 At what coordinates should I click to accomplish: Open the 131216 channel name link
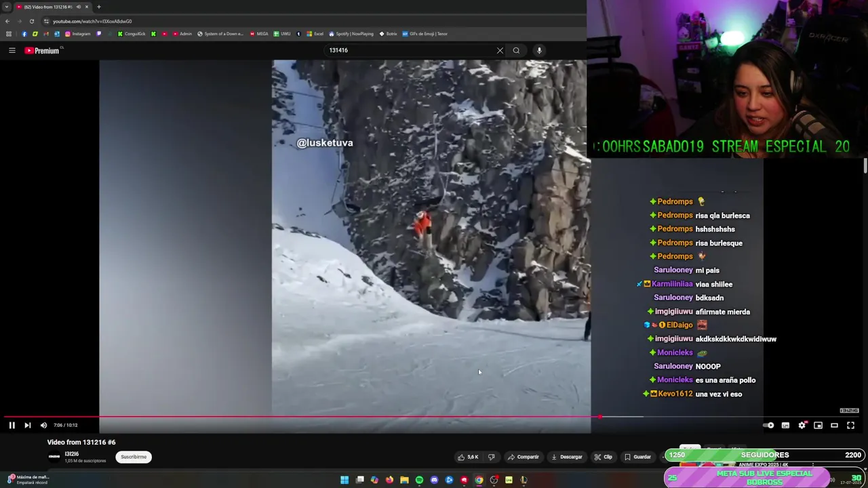pos(72,453)
